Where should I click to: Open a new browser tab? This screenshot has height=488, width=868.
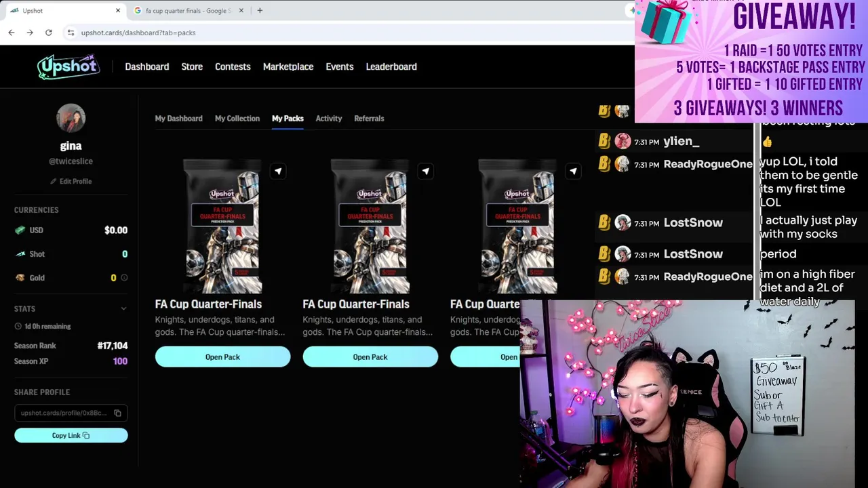[x=260, y=10]
